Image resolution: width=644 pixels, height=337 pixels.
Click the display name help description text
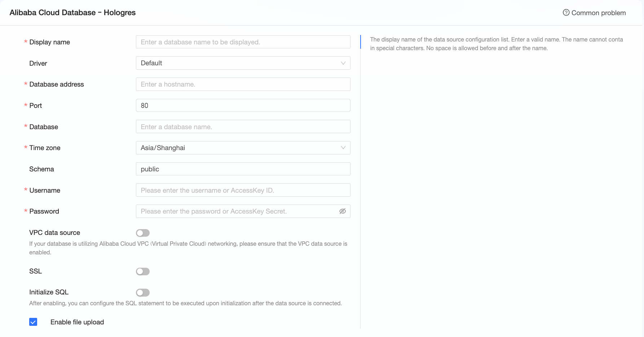(497, 44)
